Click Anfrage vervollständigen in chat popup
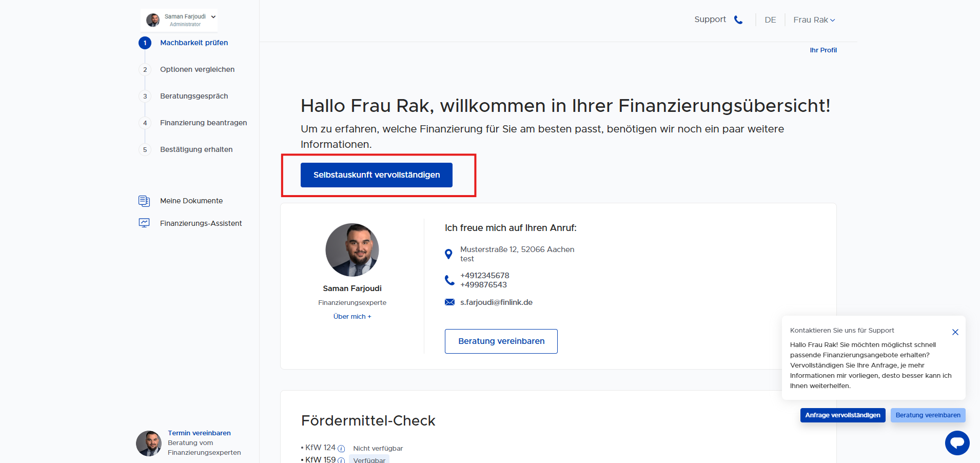The image size is (980, 463). 842,415
